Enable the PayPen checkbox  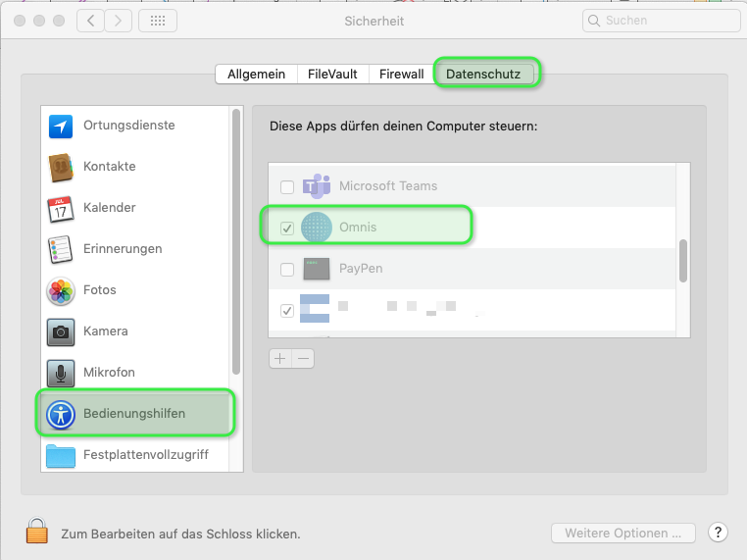(287, 269)
